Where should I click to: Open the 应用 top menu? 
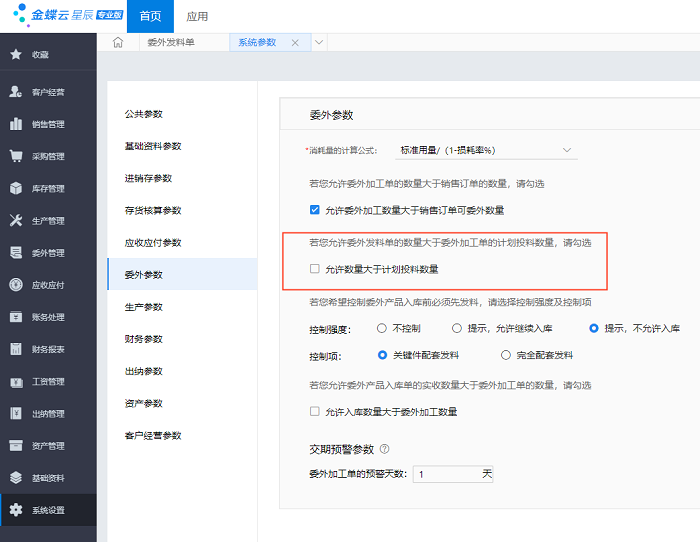(x=198, y=16)
